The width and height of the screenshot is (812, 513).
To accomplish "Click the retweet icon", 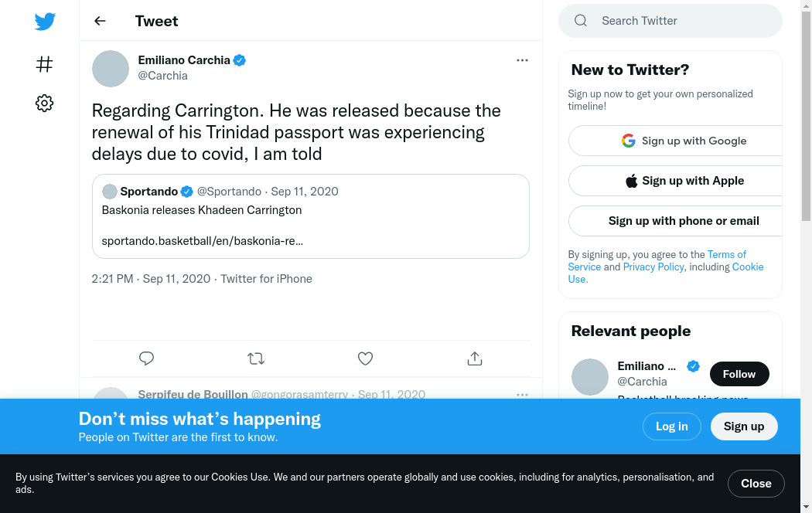I will tap(256, 358).
